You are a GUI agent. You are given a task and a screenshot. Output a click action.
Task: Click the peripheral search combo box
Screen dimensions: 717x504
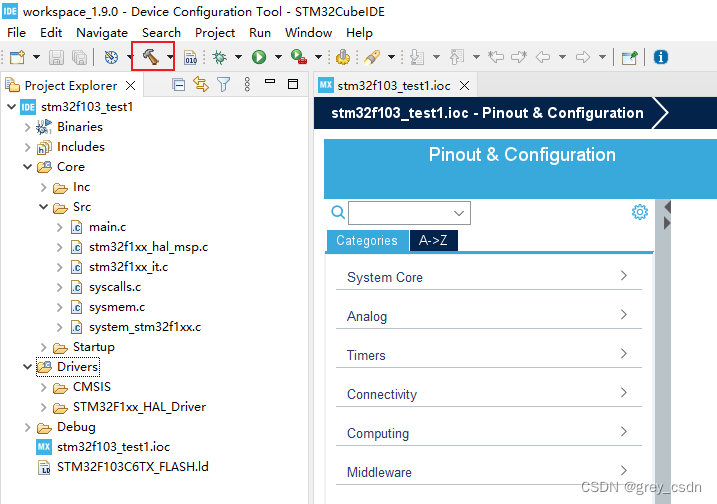click(409, 213)
